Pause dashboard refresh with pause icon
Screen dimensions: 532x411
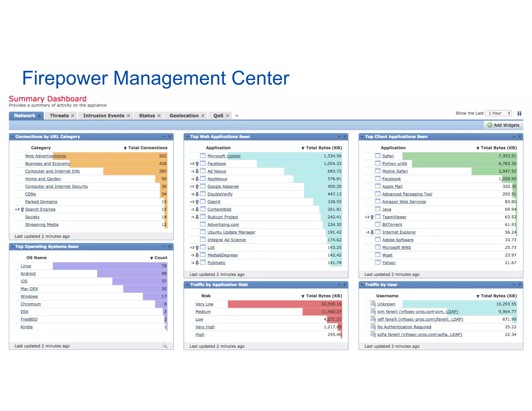519,113
